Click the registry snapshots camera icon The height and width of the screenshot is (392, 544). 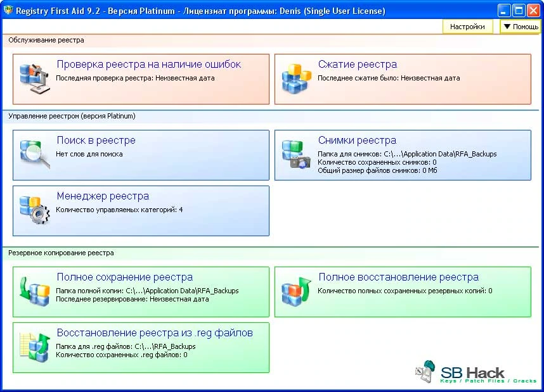pos(296,155)
